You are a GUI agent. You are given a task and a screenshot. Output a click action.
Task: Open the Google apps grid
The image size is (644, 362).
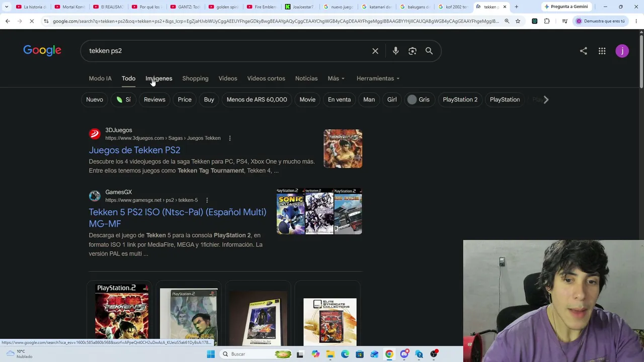602,51
